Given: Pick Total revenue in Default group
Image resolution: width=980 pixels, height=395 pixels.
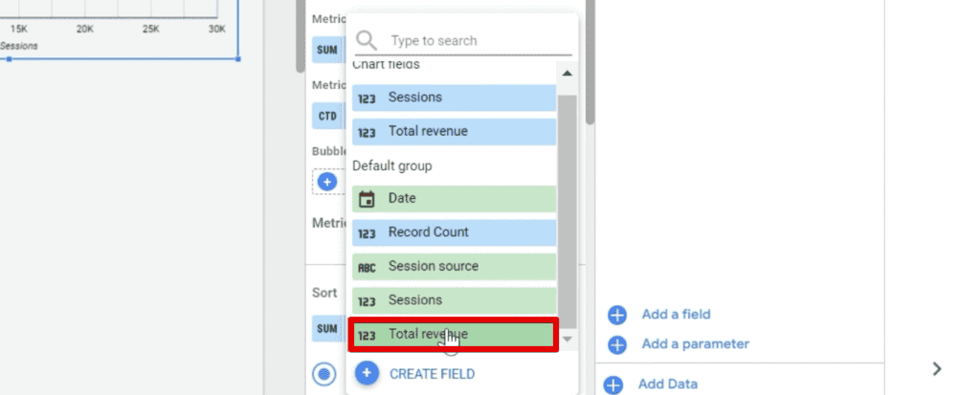Looking at the screenshot, I should tap(454, 335).
